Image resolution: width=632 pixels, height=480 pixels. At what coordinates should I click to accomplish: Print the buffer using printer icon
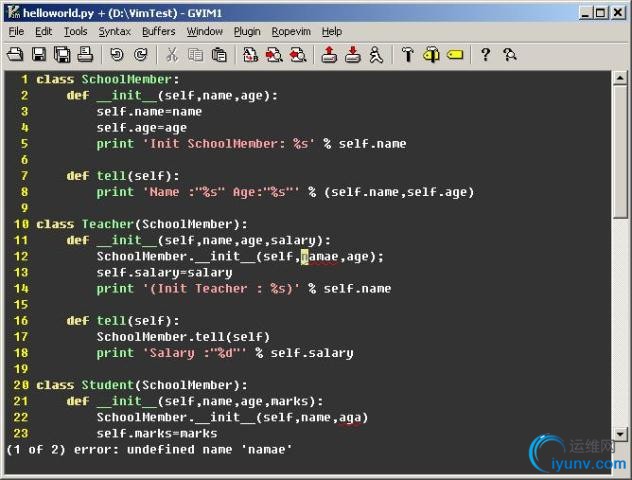pos(85,54)
